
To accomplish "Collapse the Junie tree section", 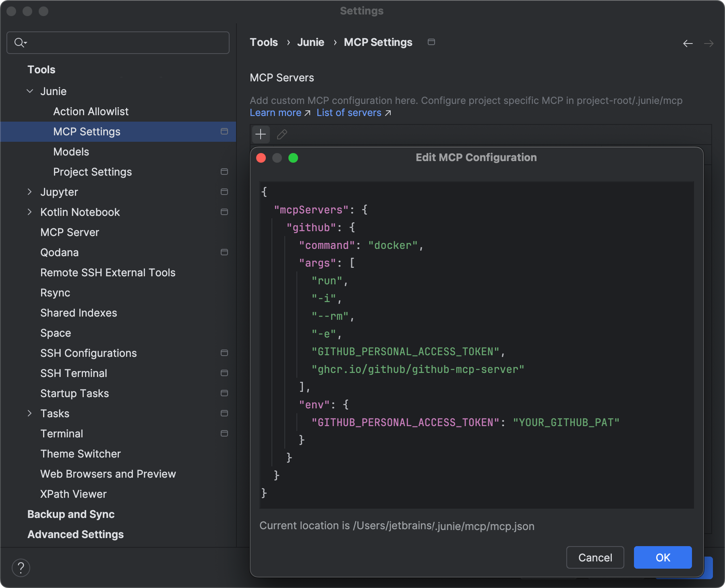I will 29,91.
